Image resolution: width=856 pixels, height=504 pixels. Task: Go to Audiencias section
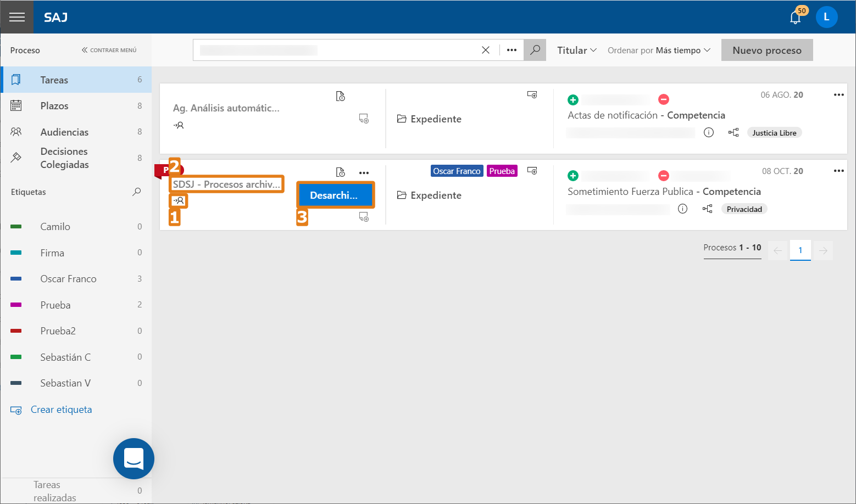click(76, 132)
